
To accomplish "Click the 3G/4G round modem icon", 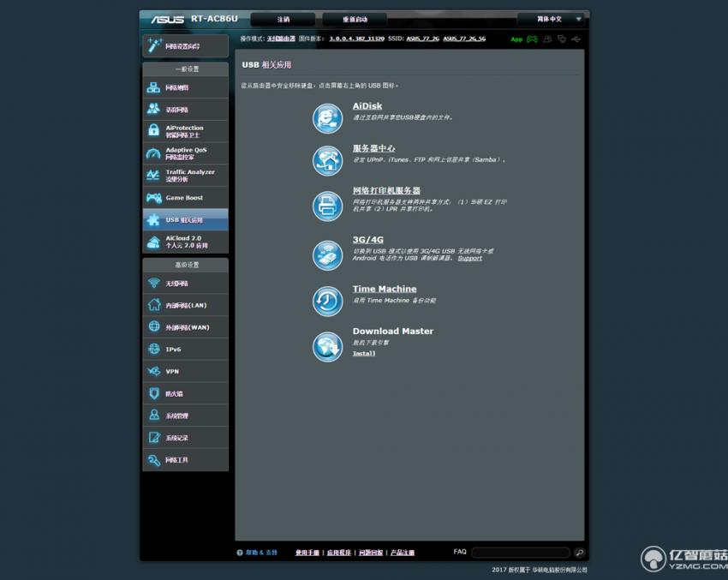I will click(x=327, y=255).
